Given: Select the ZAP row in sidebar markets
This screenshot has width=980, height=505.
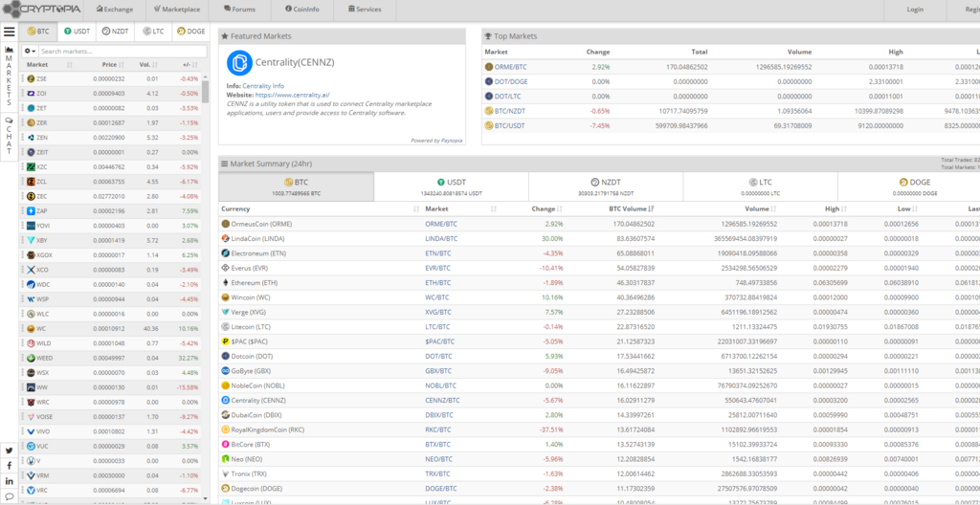Looking at the screenshot, I should (x=111, y=211).
